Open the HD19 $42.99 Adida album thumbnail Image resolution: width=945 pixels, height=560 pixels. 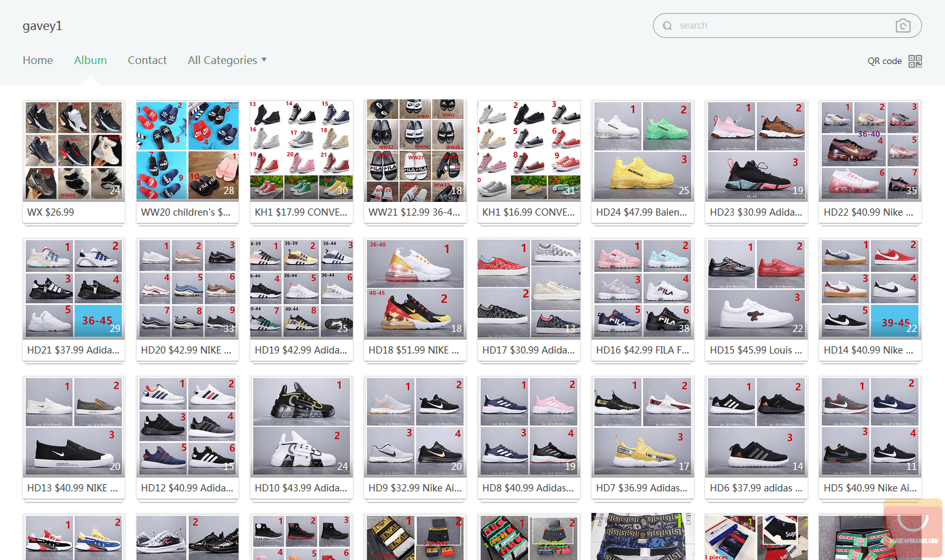[x=301, y=288]
